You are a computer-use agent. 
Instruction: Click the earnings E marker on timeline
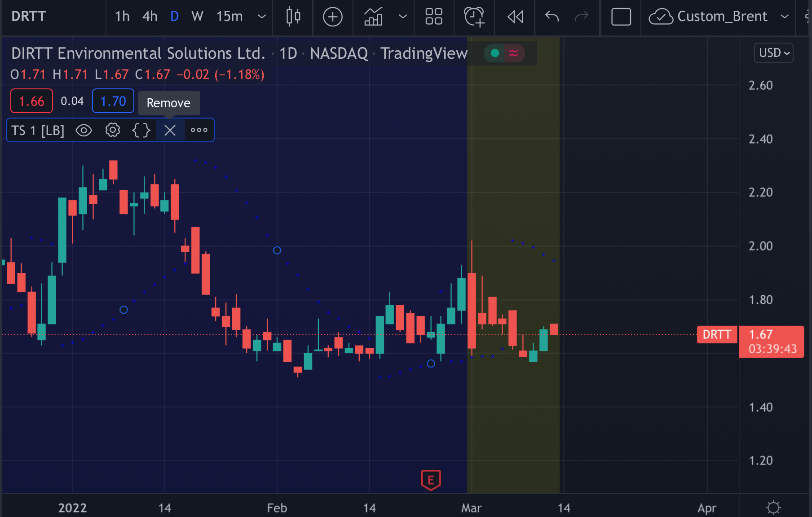431,480
